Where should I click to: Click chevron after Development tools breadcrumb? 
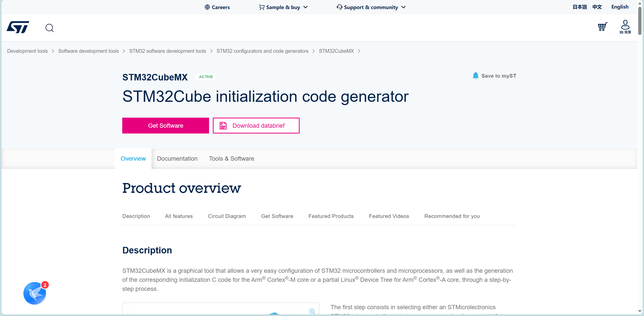point(53,51)
